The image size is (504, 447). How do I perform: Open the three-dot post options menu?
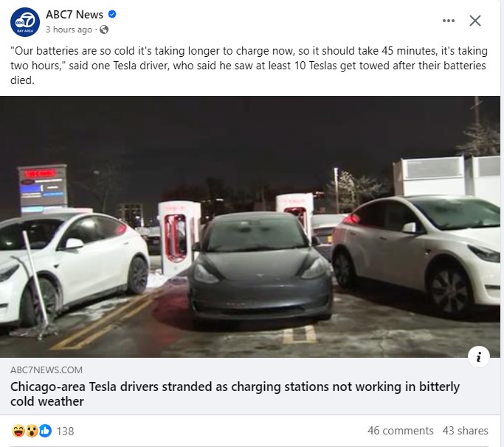click(449, 21)
